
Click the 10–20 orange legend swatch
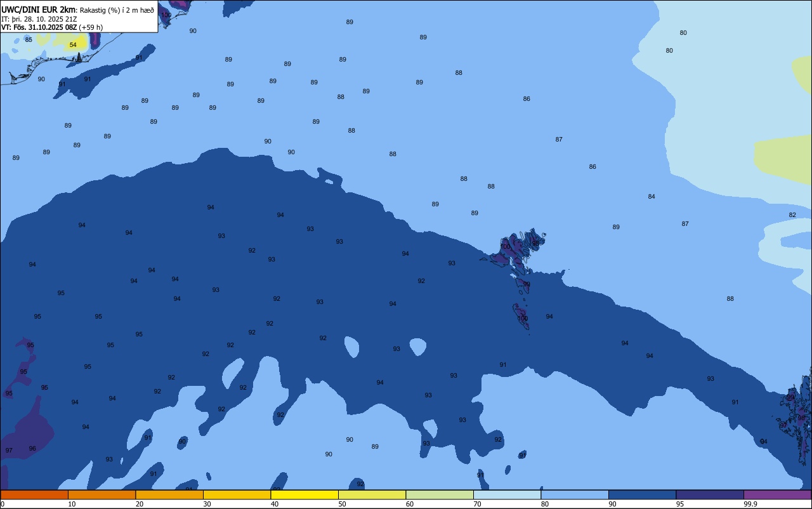click(x=101, y=494)
